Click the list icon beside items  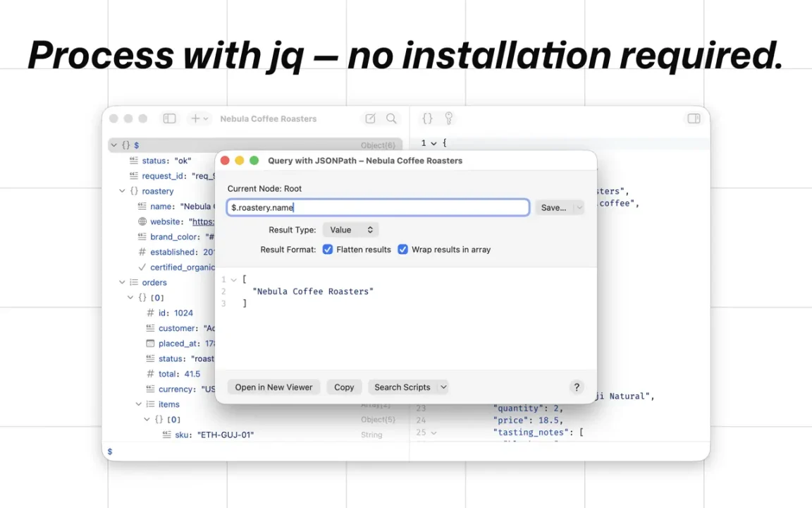[x=150, y=404]
